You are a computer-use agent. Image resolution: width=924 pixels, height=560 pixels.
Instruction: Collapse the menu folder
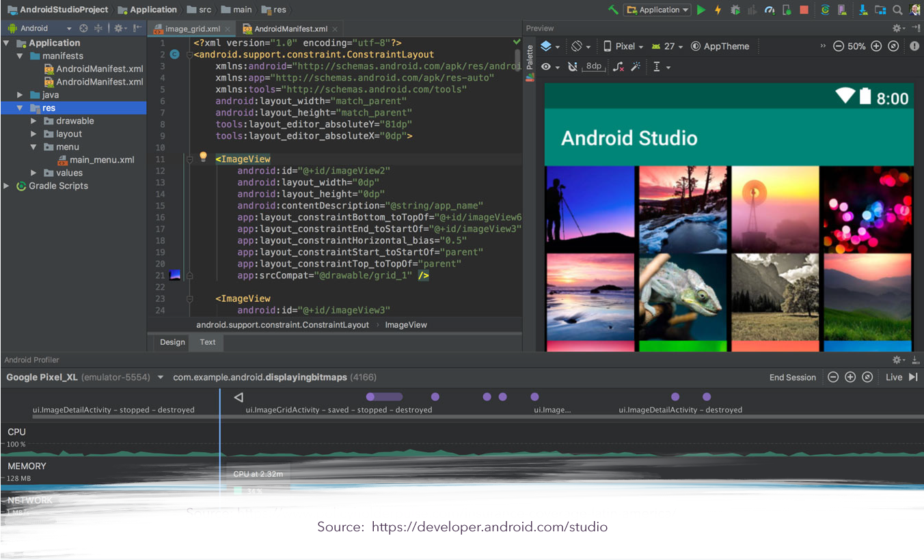[33, 147]
